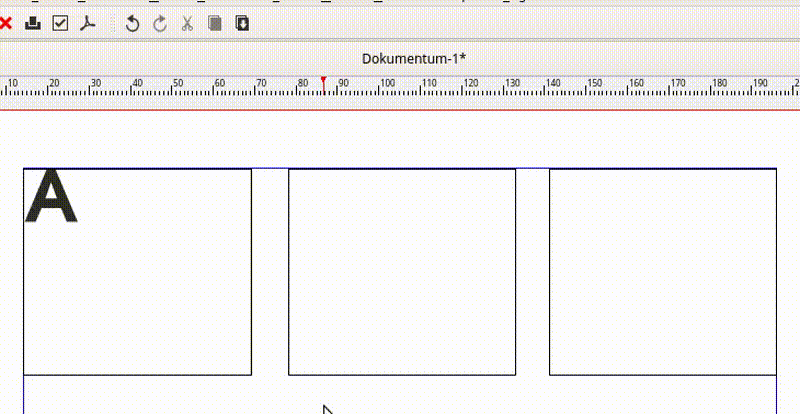Screen dimensions: 800x414
Task: Click the Paste clipboard icon
Action: (241, 23)
